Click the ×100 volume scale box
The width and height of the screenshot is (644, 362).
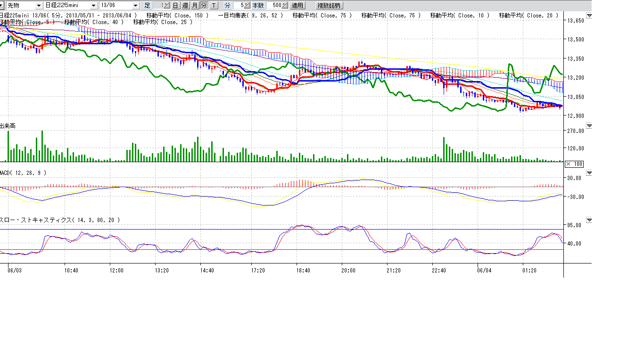pyautogui.click(x=574, y=164)
